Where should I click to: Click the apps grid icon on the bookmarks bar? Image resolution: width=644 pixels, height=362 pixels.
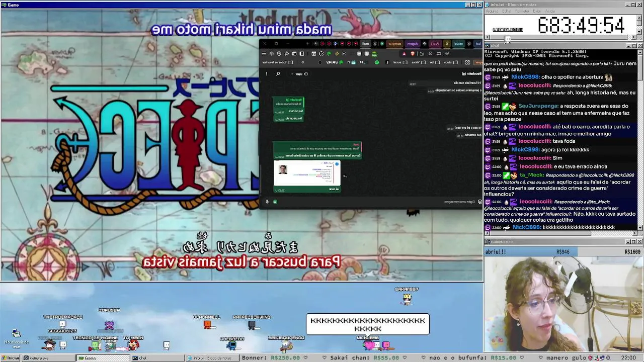[x=467, y=62]
